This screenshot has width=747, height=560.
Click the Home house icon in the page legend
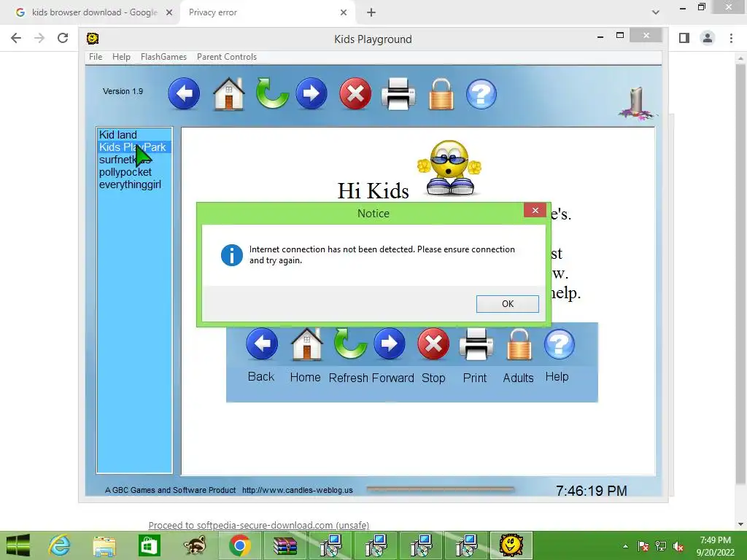(x=306, y=344)
